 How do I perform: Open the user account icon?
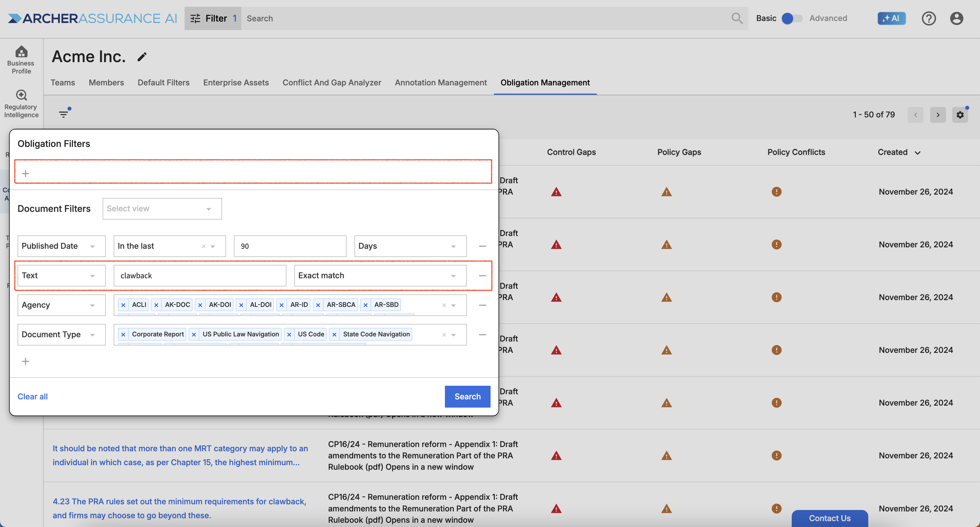956,18
